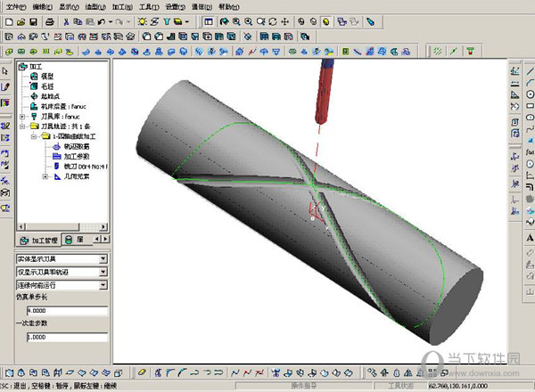Click the colored square icon in left sidebar

click(5, 103)
